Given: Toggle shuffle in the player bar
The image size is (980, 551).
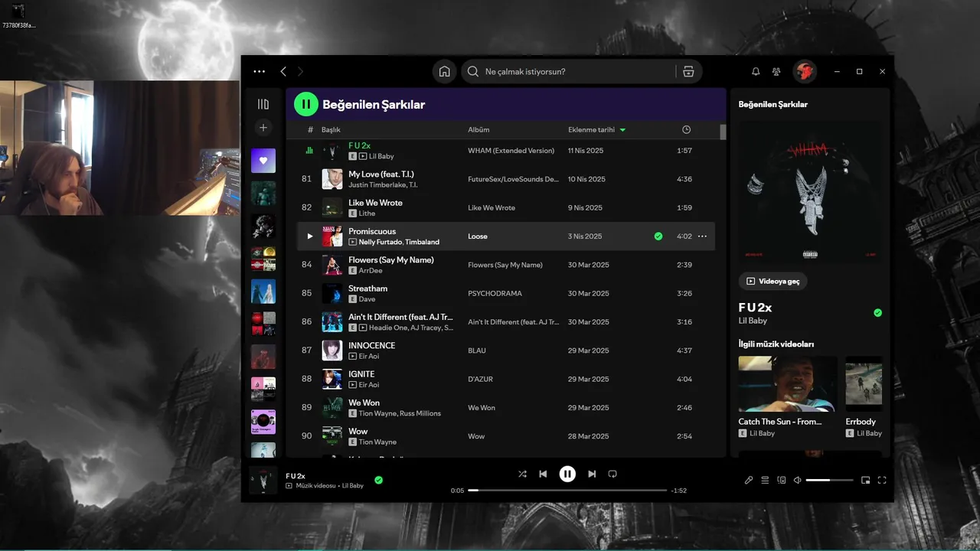Looking at the screenshot, I should point(522,474).
